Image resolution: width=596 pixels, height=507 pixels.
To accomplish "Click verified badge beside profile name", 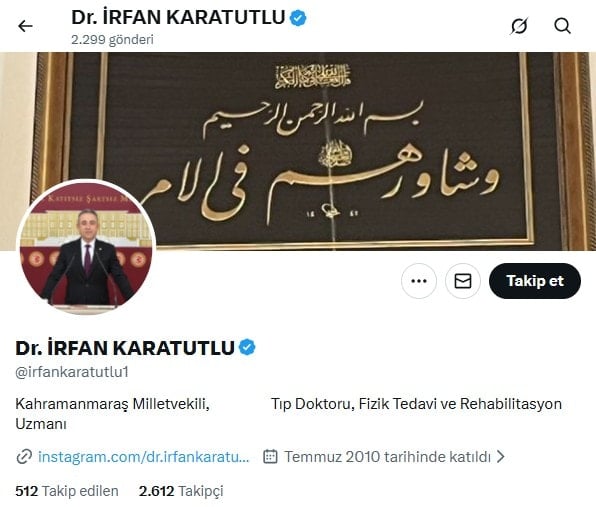I will (247, 347).
